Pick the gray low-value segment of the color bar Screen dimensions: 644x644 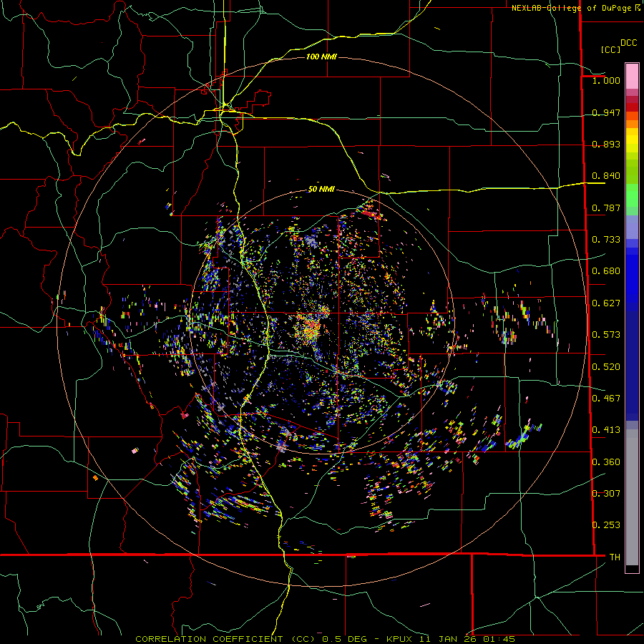(x=632, y=497)
